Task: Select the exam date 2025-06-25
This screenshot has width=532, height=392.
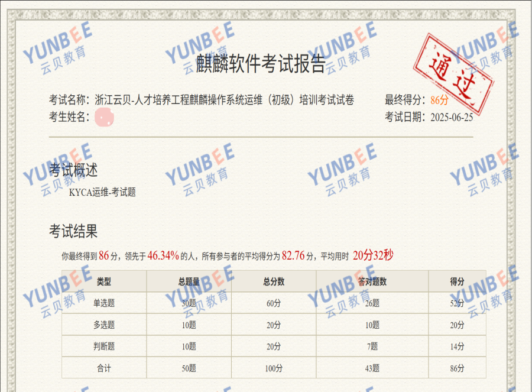Action: point(452,118)
